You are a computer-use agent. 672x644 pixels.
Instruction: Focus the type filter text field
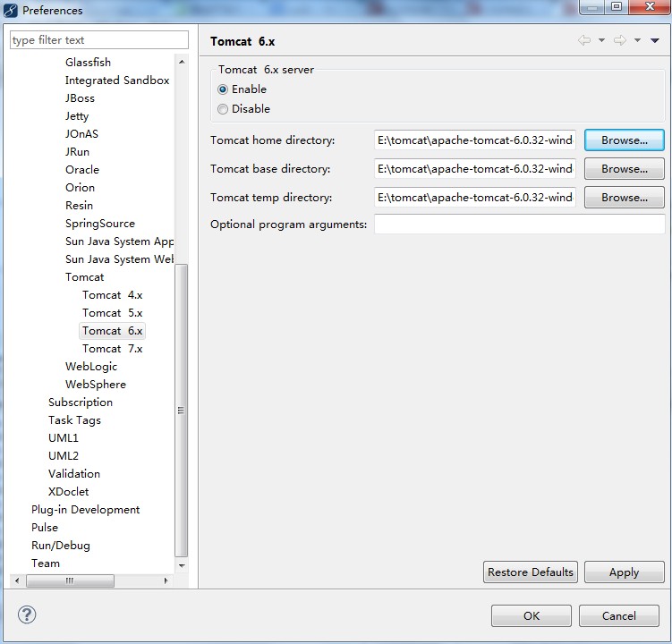pos(99,40)
